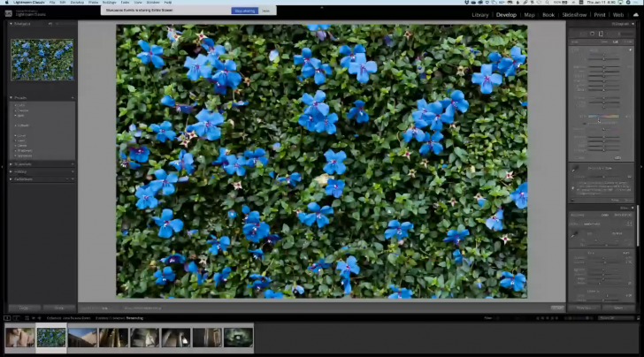Click the main window display icon in filmstrip bar
644x357 pixels.
coord(7,318)
